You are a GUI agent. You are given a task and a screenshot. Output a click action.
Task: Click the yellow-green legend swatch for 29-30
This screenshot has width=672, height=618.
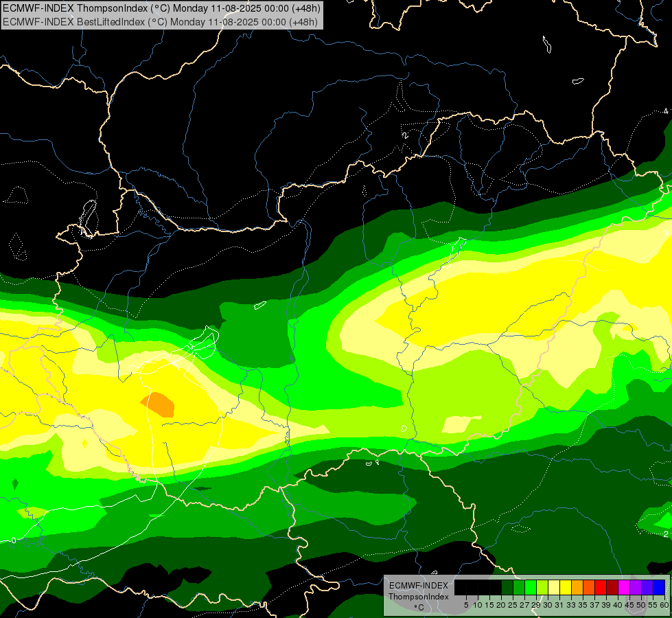pos(542,587)
